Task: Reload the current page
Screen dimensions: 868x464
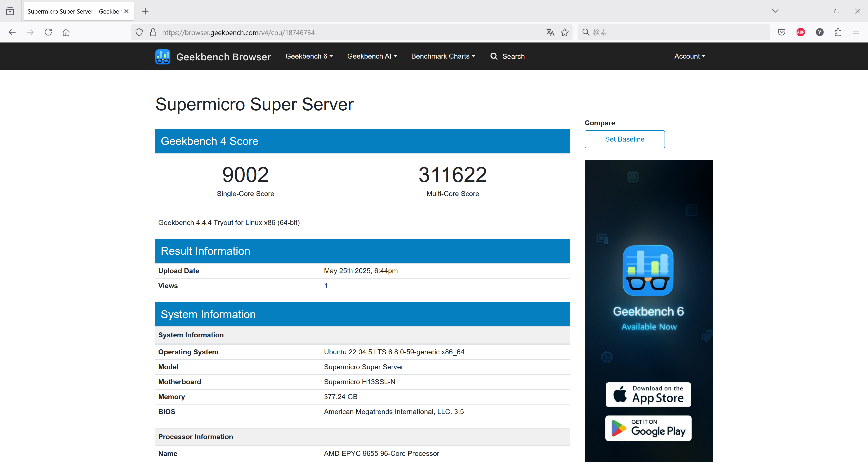Action: [48, 32]
